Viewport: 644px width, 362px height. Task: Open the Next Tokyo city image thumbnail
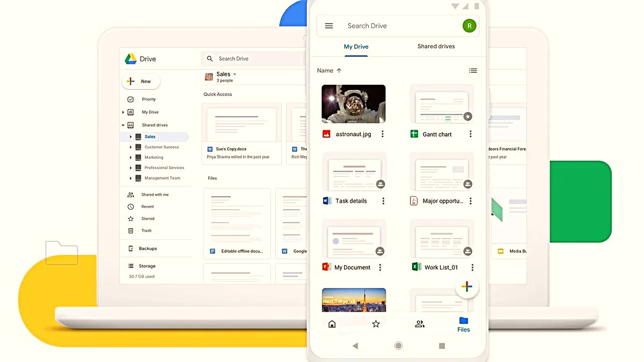point(354,300)
